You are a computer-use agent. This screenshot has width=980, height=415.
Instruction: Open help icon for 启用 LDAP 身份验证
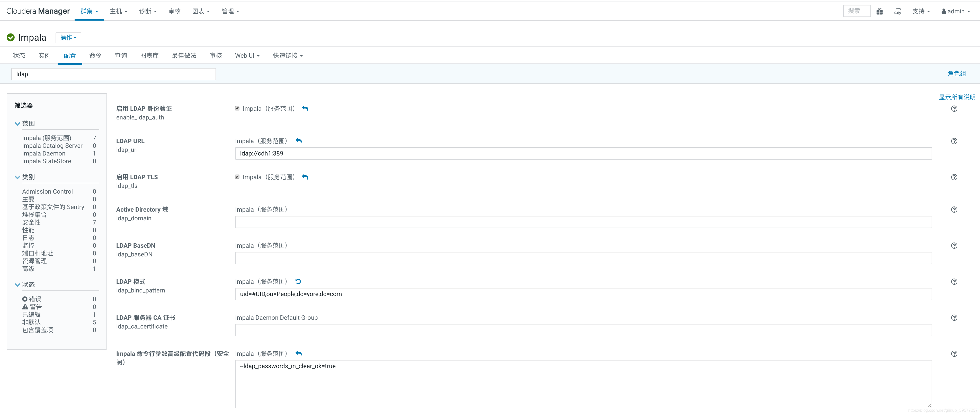[954, 109]
